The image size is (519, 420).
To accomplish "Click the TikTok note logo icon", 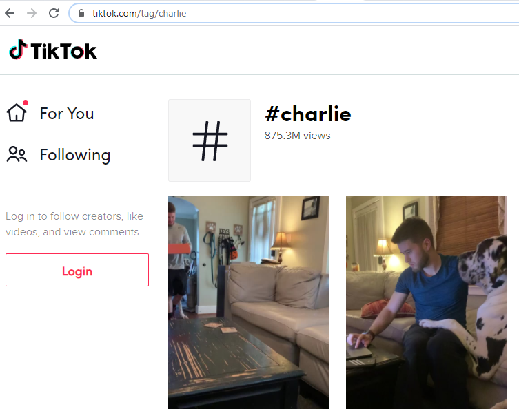I will [18, 50].
